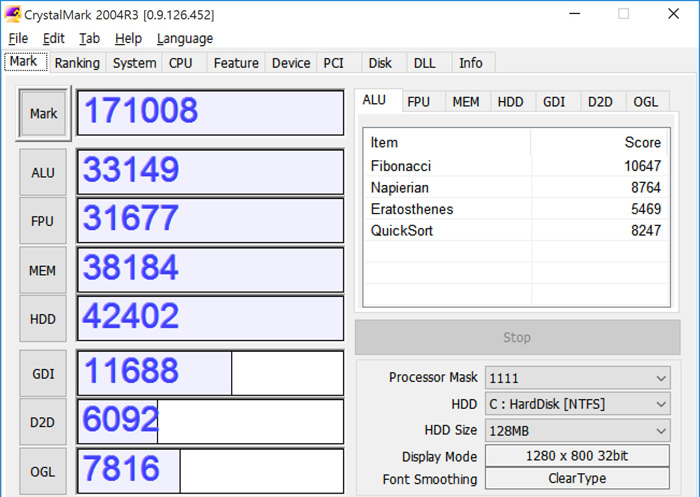Click the Item column header
700x497 pixels.
tap(447, 142)
